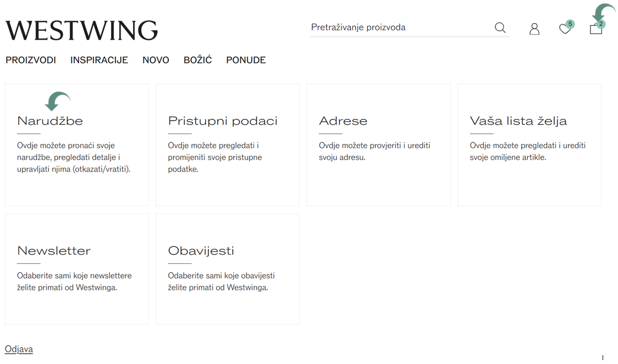
Task: Click the Odjava logout link
Action: pos(19,349)
